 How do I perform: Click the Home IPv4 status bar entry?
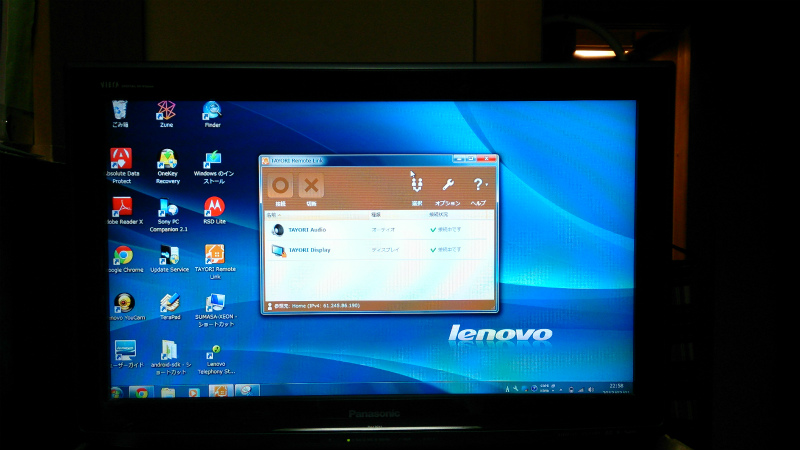point(314,306)
